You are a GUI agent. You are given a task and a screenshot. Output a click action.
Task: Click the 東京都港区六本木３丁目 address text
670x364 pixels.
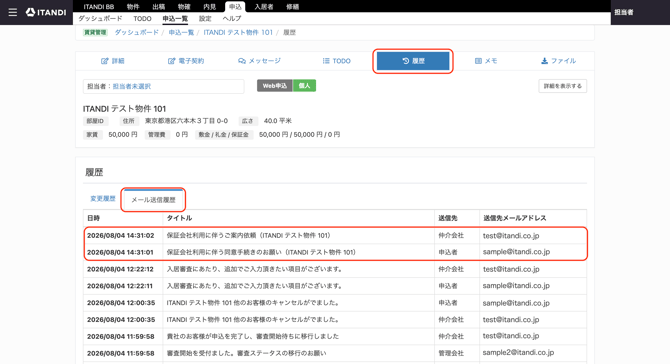pos(186,121)
